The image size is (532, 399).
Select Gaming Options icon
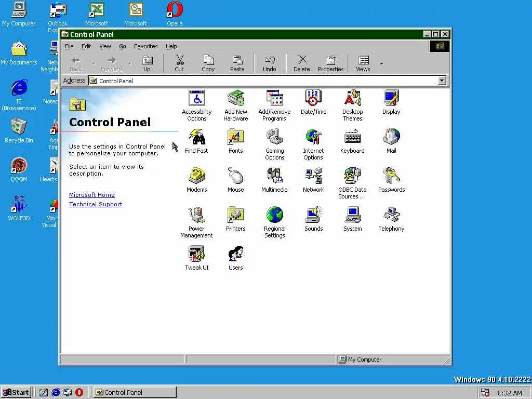pos(275,144)
